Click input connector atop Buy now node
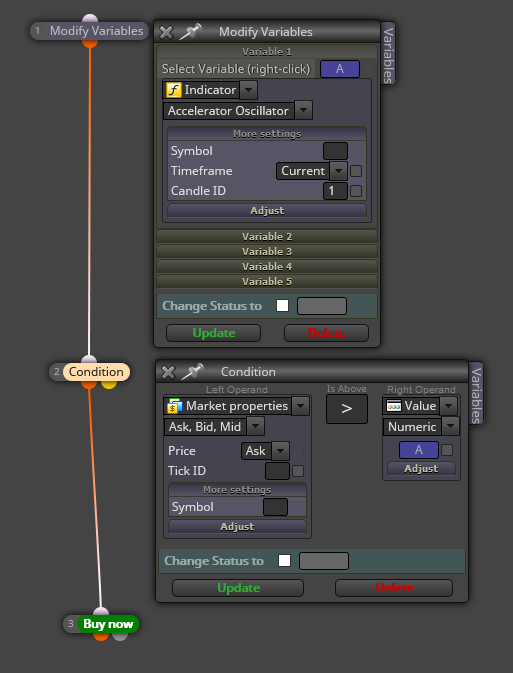This screenshot has height=673, width=513. coord(101,612)
